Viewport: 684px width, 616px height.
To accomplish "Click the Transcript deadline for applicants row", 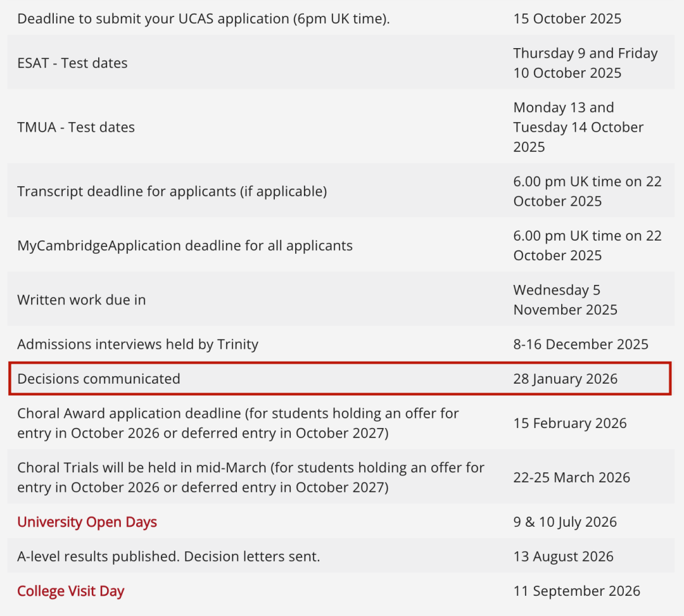I will [172, 191].
